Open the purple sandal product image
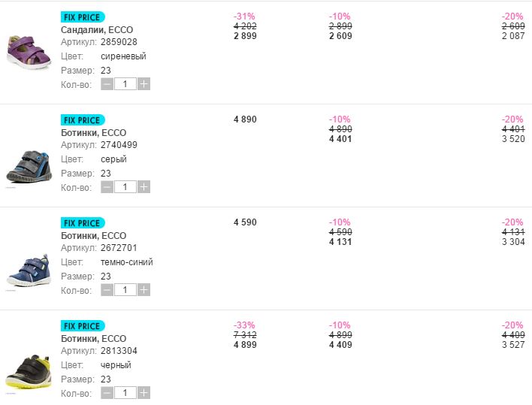The height and width of the screenshot is (405, 532). pyautogui.click(x=28, y=52)
